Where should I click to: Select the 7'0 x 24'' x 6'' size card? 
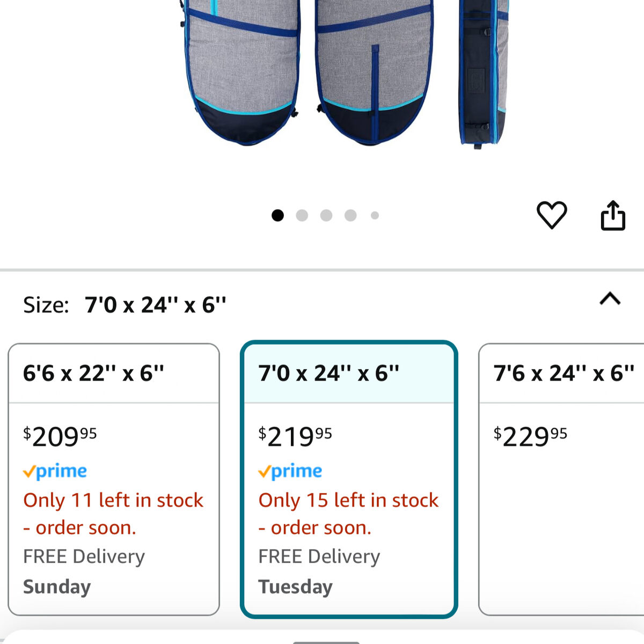349,373
